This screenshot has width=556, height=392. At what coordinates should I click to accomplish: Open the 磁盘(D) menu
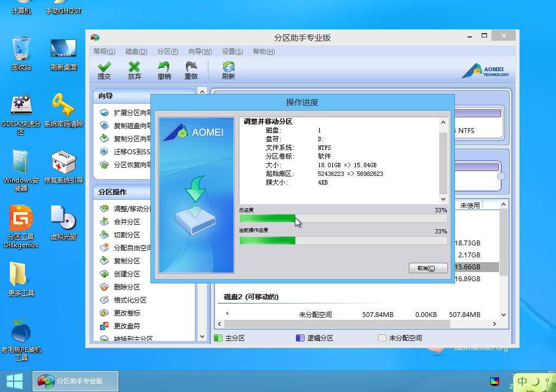pyautogui.click(x=136, y=52)
